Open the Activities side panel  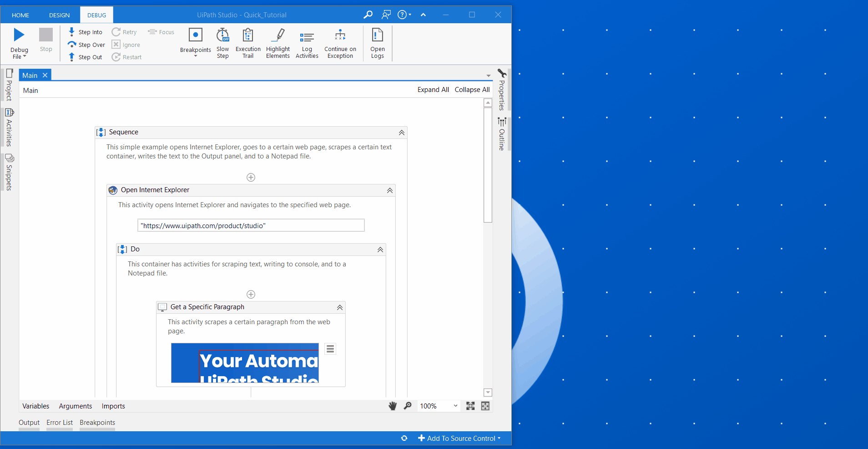pos(9,128)
